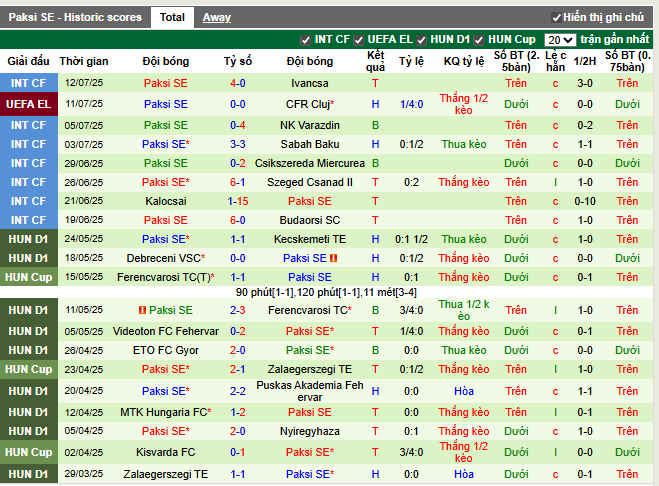Click the date 02/04/25
The height and width of the screenshot is (486, 659).
pyautogui.click(x=84, y=452)
